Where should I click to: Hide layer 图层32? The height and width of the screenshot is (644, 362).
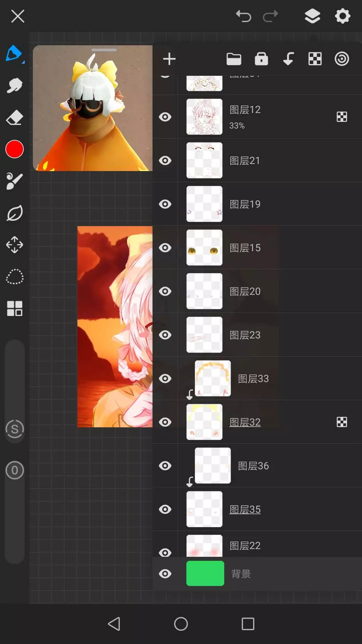(x=165, y=422)
